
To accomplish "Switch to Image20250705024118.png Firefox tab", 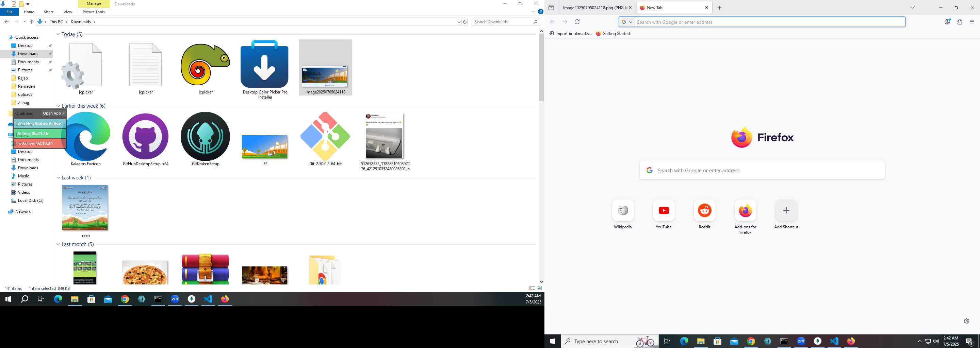I will (594, 7).
